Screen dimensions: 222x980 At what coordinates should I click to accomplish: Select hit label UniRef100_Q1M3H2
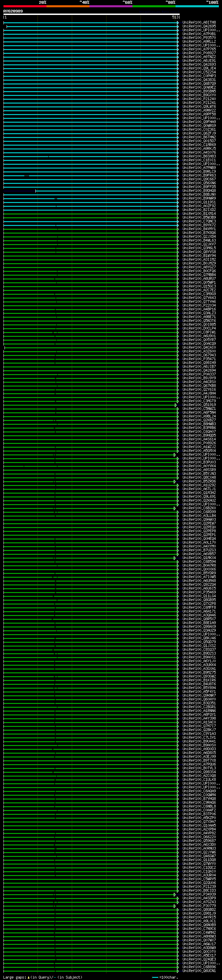199,493
